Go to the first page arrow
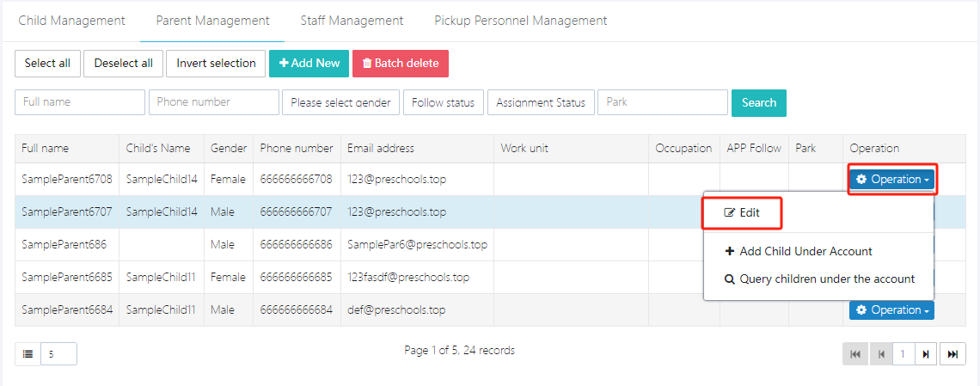The image size is (980, 386). tap(854, 353)
